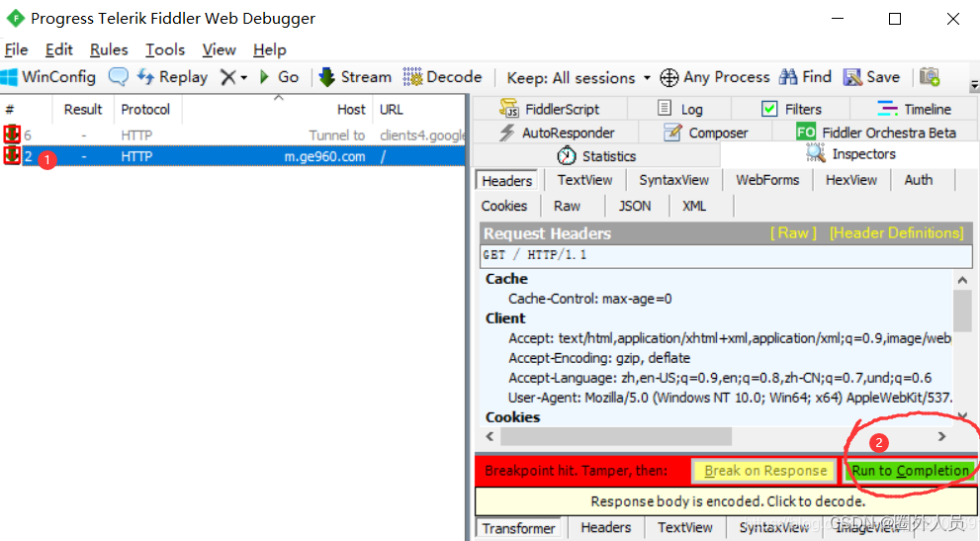Select request TextView inspector tab
The height and width of the screenshot is (541, 980).
(x=584, y=180)
